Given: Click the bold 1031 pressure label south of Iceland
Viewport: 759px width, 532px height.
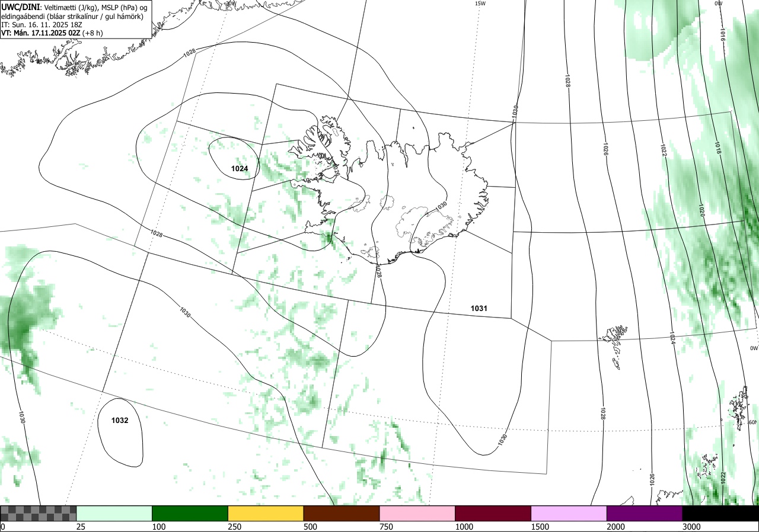Looking at the screenshot, I should (479, 308).
